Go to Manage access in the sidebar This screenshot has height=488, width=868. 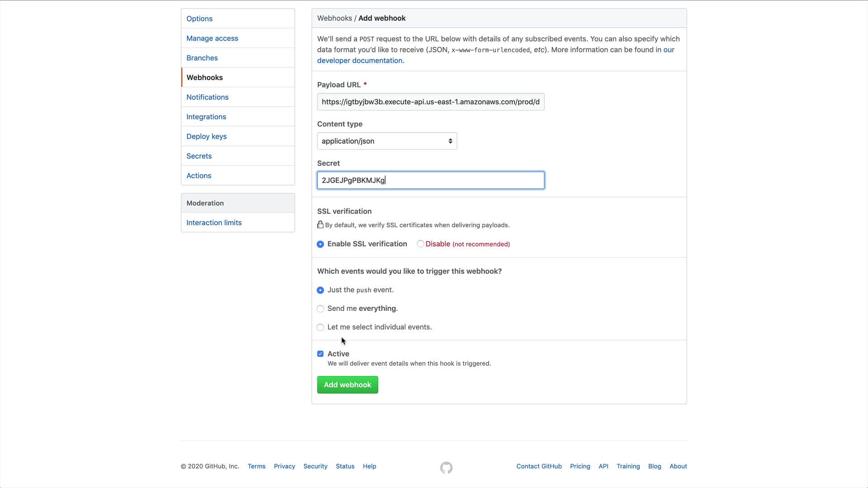[x=212, y=38]
